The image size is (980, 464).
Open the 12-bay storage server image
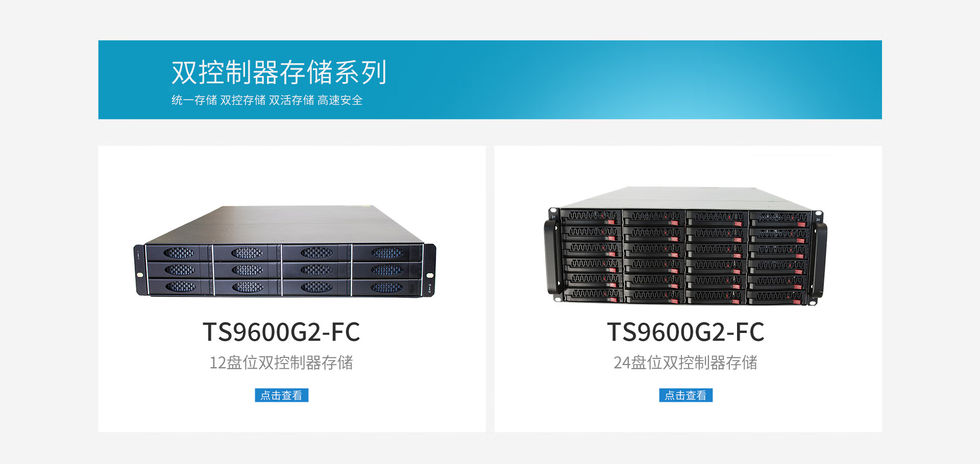click(285, 251)
